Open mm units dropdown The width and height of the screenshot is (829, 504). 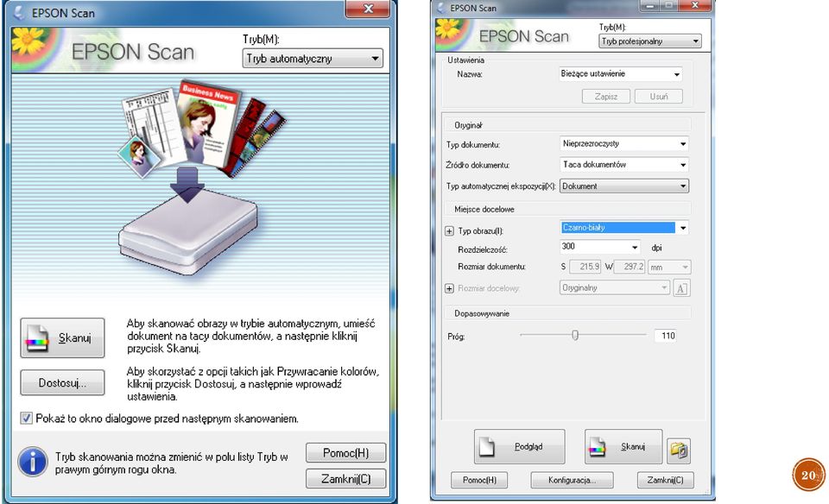669,268
